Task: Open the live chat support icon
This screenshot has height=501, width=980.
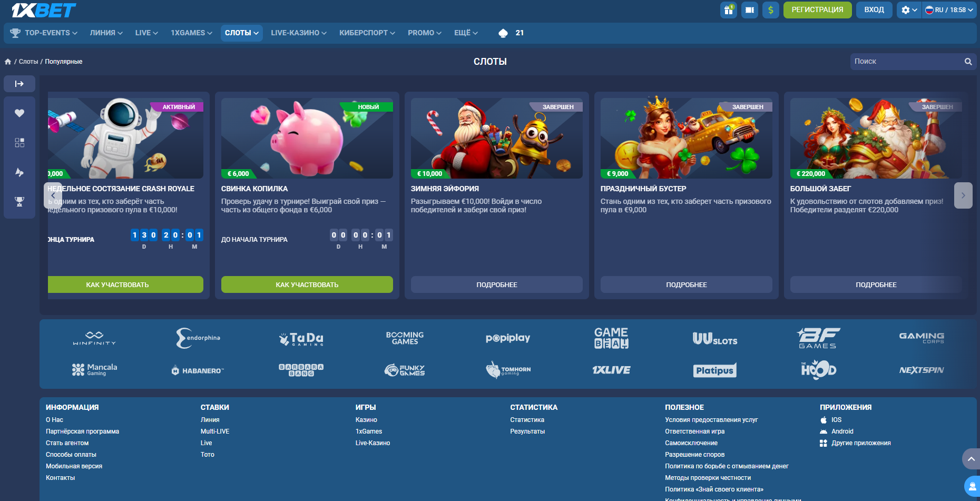Action: click(972, 486)
